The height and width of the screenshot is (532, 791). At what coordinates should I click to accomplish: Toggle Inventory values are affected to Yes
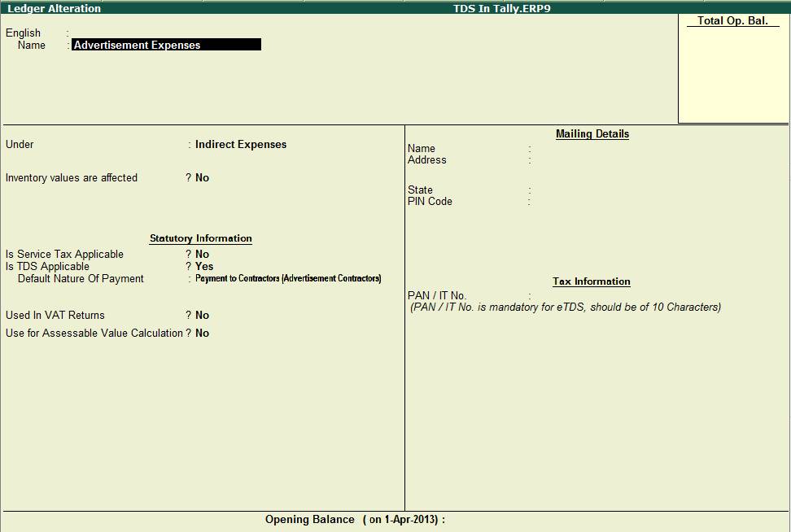pos(201,177)
